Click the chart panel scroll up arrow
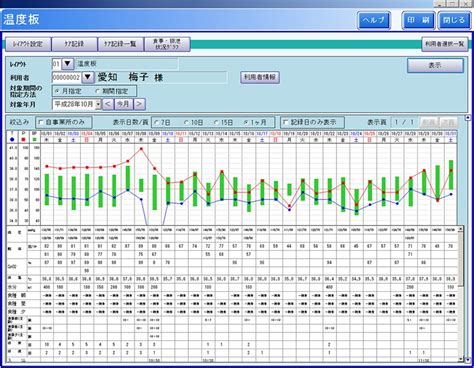The height and width of the screenshot is (368, 474). point(467,118)
